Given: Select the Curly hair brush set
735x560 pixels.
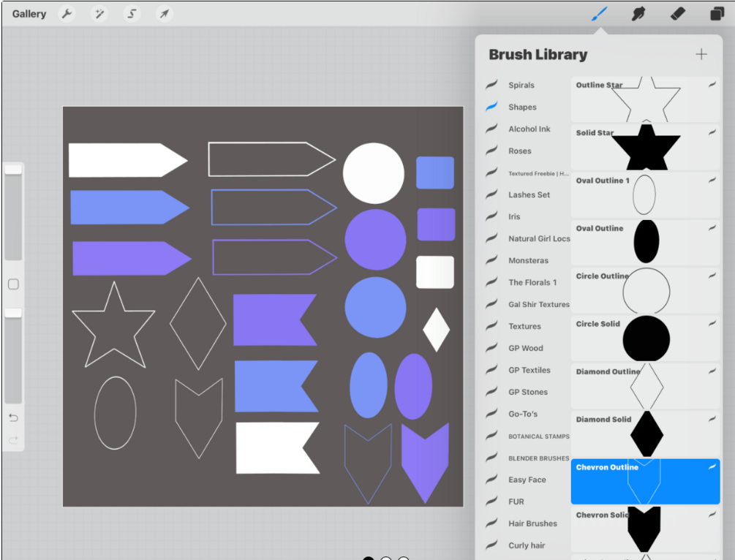Looking at the screenshot, I should point(527,545).
